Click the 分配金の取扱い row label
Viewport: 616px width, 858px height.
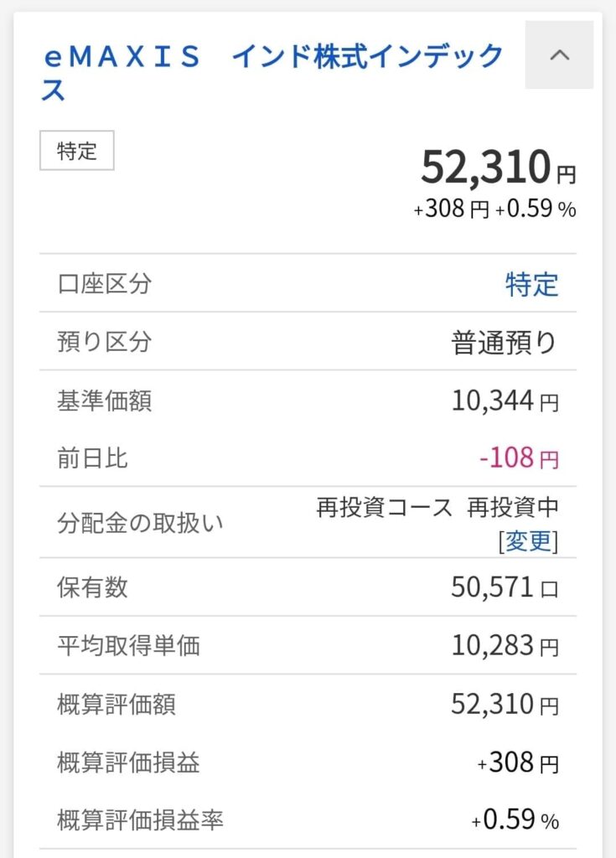[128, 524]
